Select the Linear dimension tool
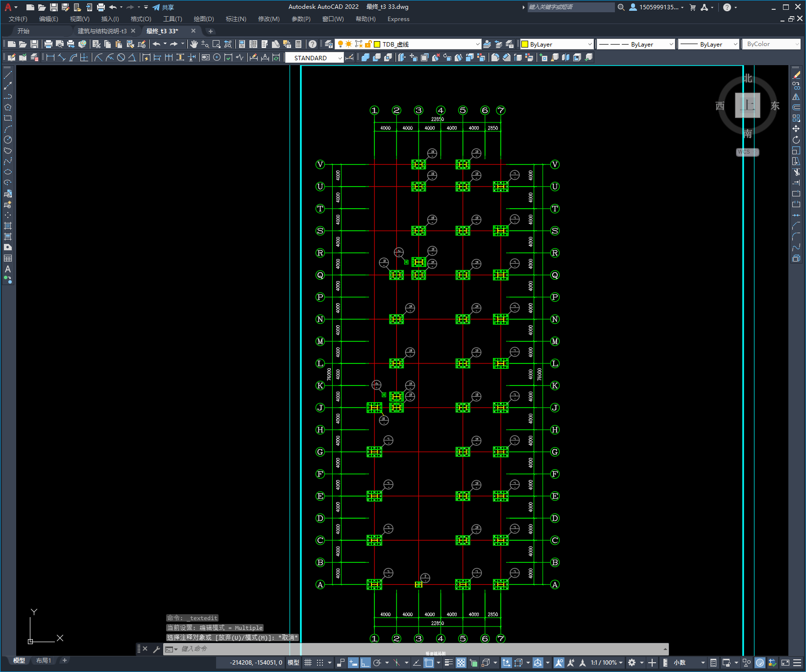The image size is (806, 672). (50, 57)
